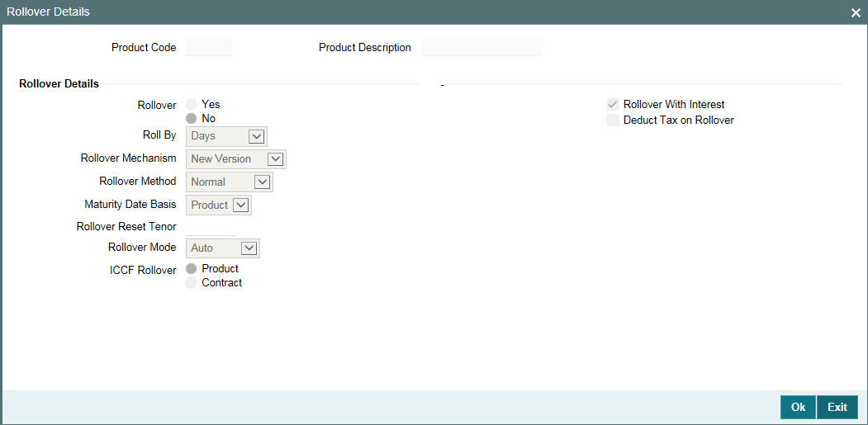Screen dimensions: 868x425
Task: Click the Ok button
Action: [798, 408]
